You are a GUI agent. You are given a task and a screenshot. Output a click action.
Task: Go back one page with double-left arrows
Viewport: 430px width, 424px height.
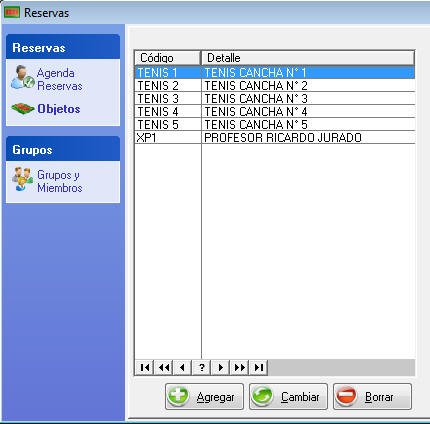coord(164,367)
